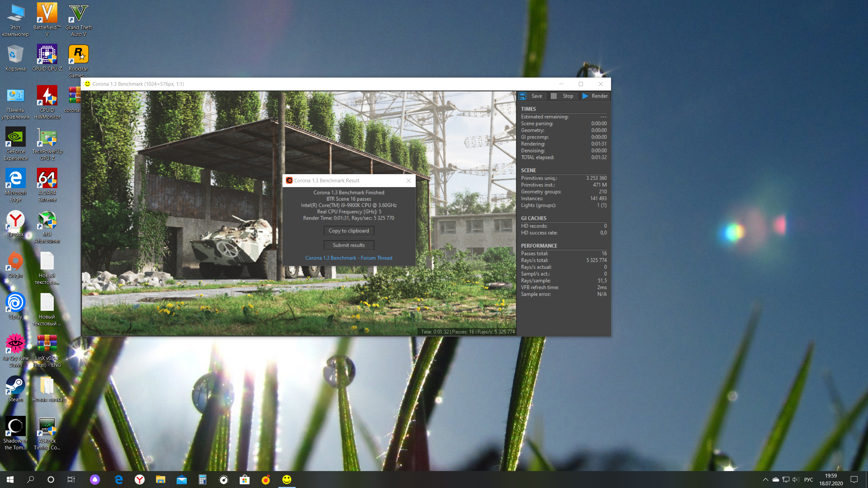Open Corona 1.3 Benchmark Forum Thread link
The image size is (868, 488).
click(349, 258)
